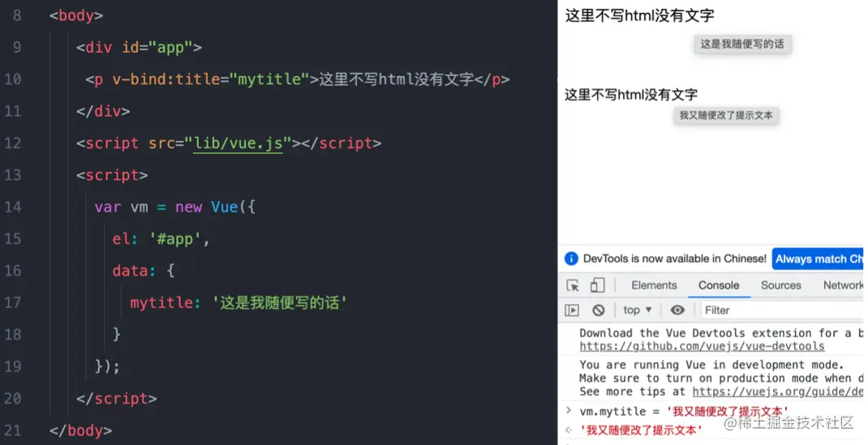The image size is (868, 445).
Task: Switch to the Network tab
Action: (x=843, y=285)
